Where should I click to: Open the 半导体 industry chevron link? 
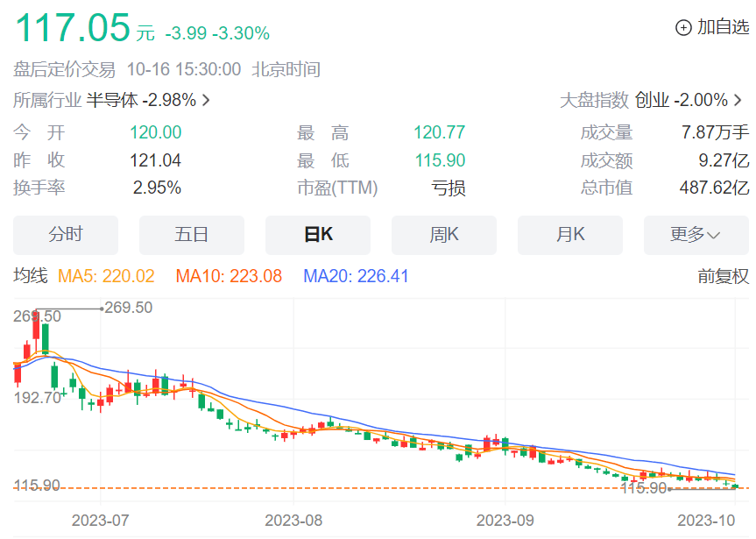(206, 100)
